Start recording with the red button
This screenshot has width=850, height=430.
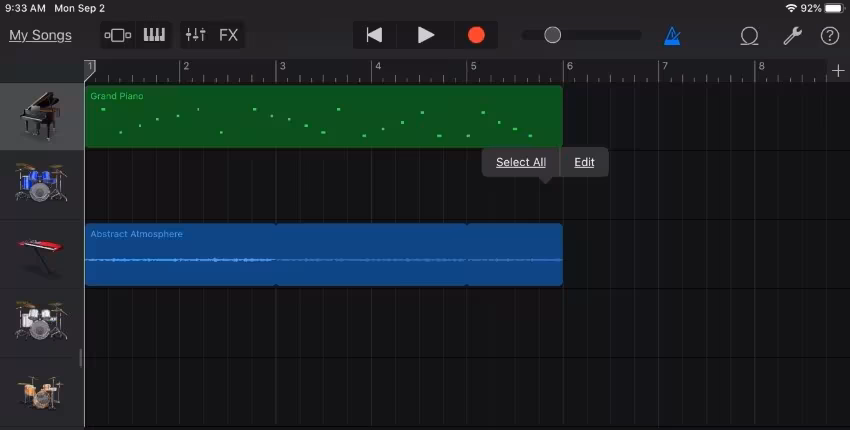(476, 35)
